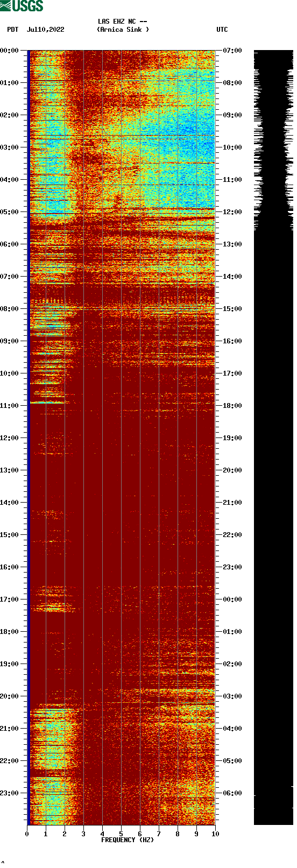
Task: Click the frequency axis tick '5'
Action: click(121, 834)
